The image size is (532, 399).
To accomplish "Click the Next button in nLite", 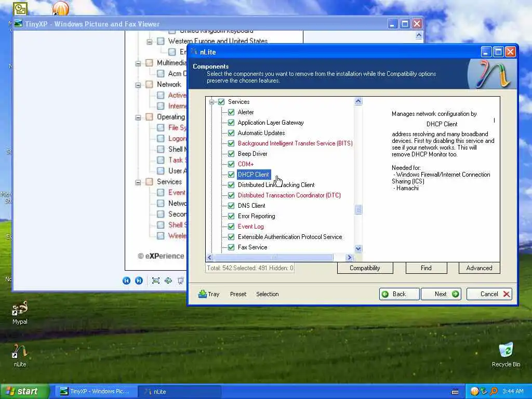I will [442, 294].
